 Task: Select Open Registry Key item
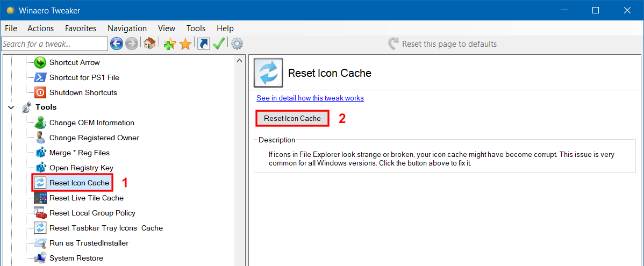click(x=81, y=168)
